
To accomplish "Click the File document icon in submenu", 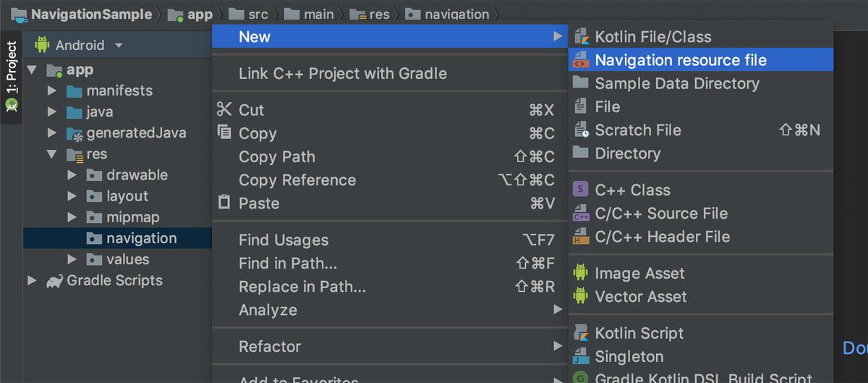I will 581,106.
